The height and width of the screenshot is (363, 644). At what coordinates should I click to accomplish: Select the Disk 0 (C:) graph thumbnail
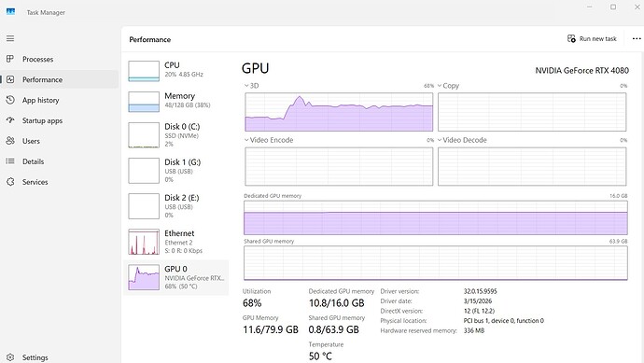144,135
